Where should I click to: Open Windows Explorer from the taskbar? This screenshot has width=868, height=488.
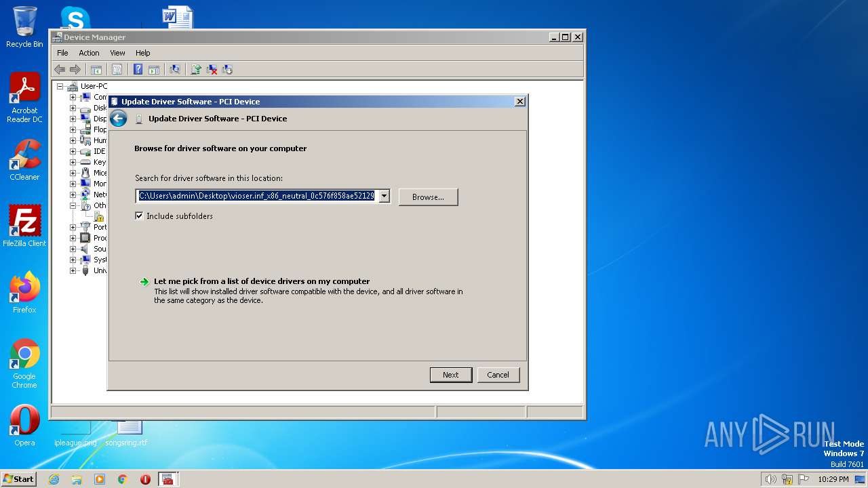77,479
